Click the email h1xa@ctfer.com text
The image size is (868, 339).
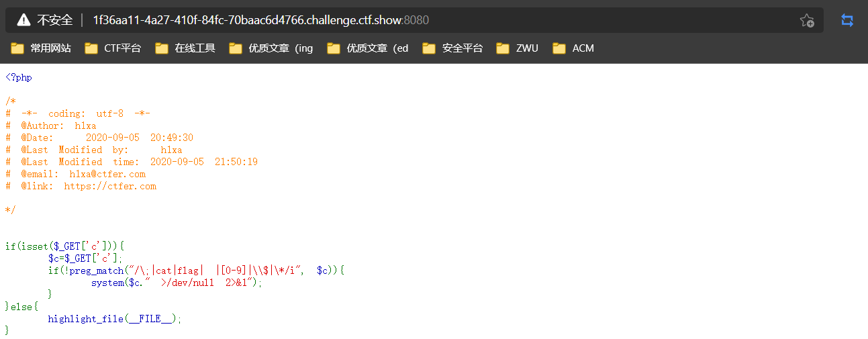pyautogui.click(x=107, y=174)
